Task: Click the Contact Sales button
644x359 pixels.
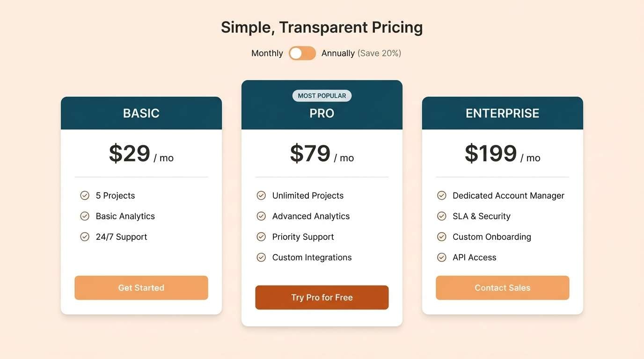Action: 502,287
